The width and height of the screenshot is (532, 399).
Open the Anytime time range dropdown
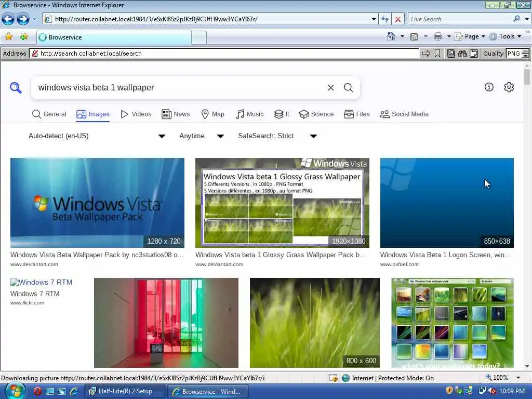[x=202, y=136]
